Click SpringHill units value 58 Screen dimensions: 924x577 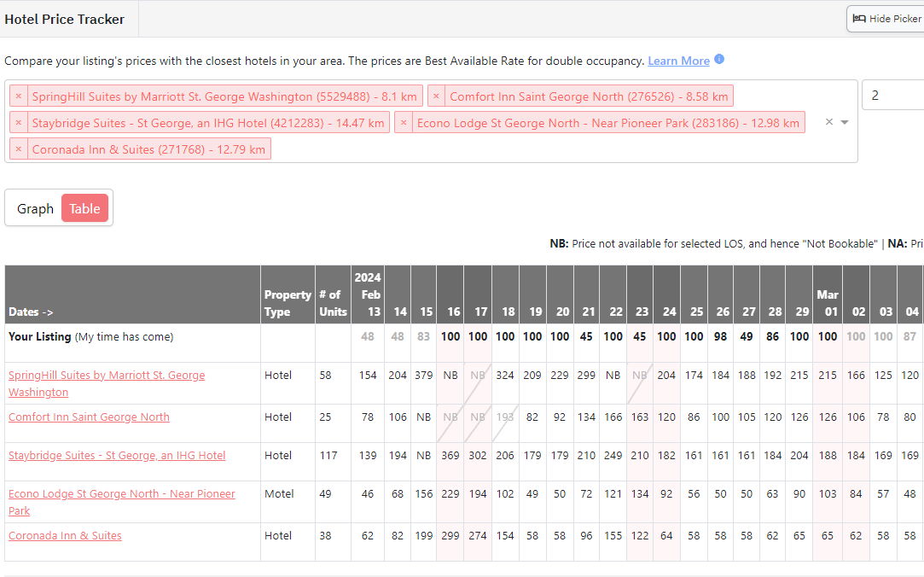pyautogui.click(x=325, y=376)
